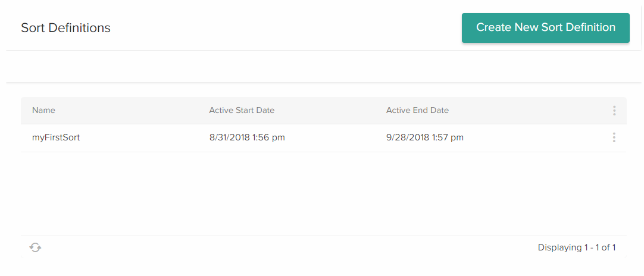Sort by Active End Date column header
644x276 pixels.
[x=417, y=111]
